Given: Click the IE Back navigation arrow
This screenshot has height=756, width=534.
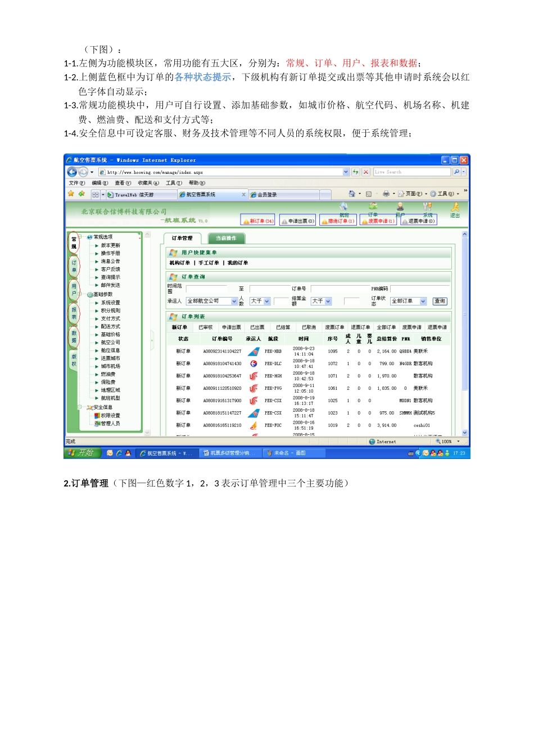Looking at the screenshot, I should click(x=72, y=172).
